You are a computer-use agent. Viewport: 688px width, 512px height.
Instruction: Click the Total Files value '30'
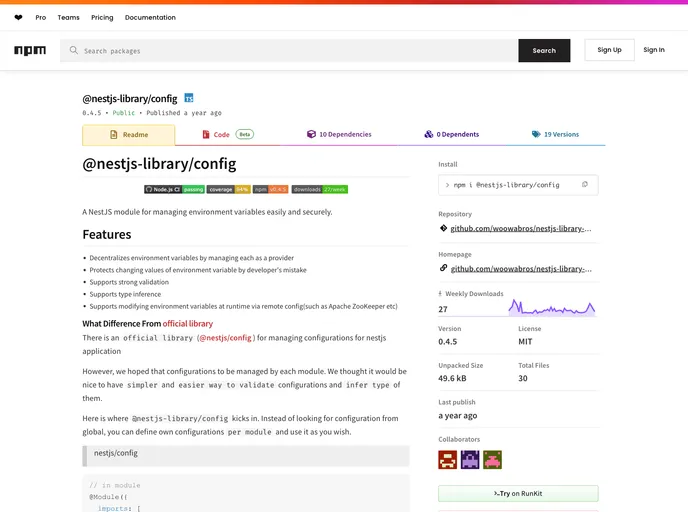pos(523,378)
